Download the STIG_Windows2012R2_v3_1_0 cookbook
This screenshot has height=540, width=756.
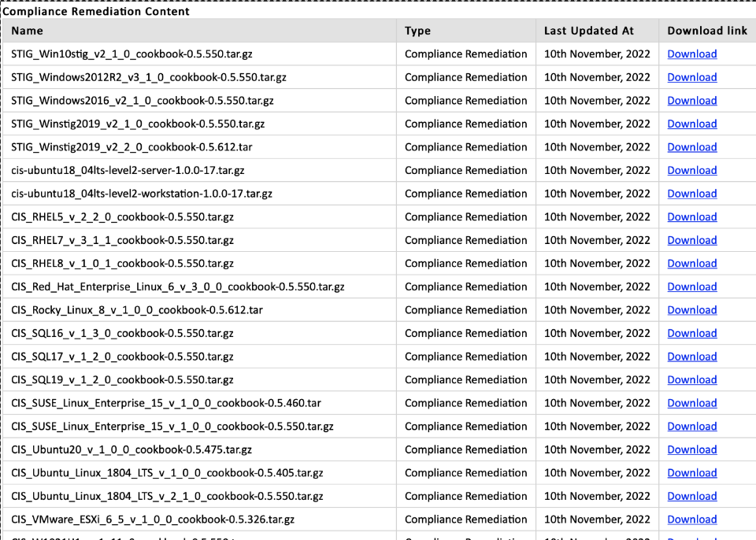pos(691,77)
